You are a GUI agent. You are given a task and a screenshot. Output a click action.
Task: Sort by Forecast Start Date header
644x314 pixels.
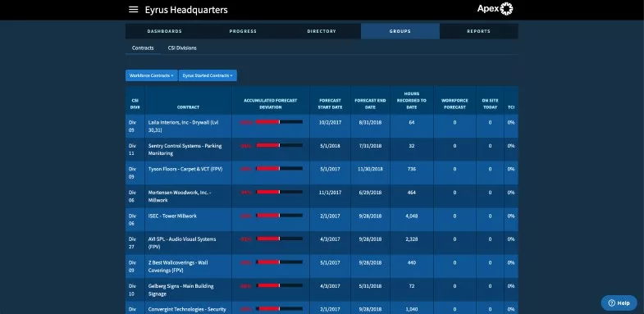click(x=330, y=104)
